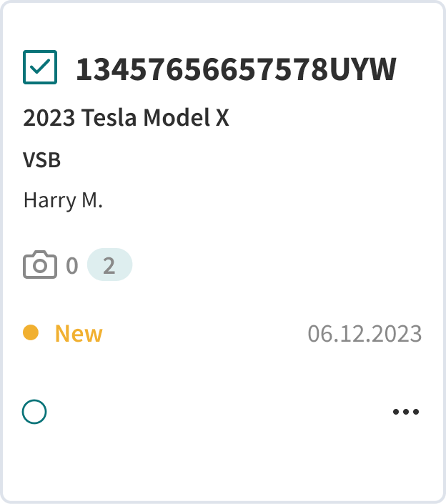Click the yellow dot before New
Viewport: 446px width, 504px height.
click(31, 332)
